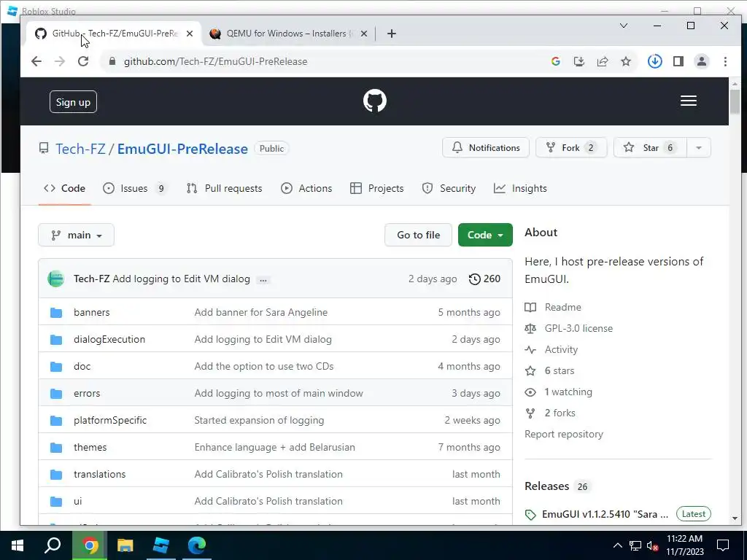Open the Security tab
This screenshot has width=747, height=560.
pos(449,189)
